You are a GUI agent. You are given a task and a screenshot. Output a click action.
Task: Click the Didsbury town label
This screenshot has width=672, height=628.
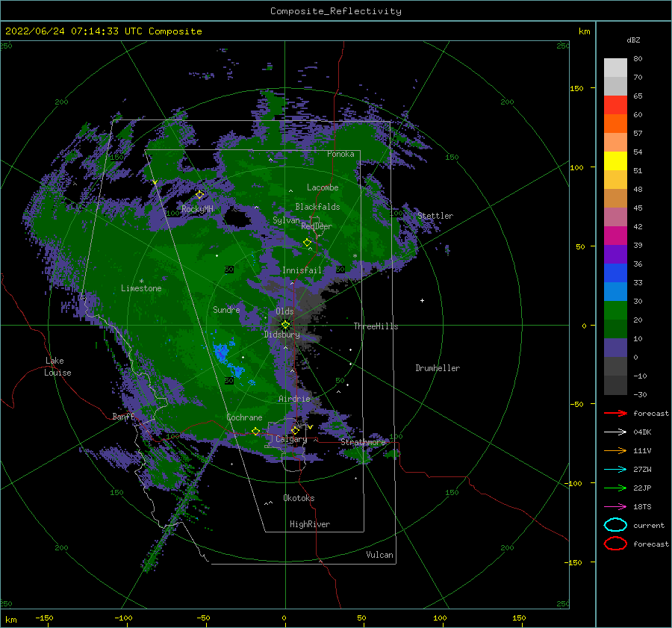(x=282, y=335)
